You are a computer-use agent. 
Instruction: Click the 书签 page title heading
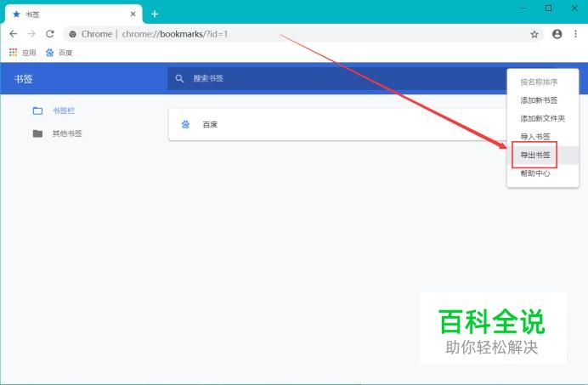(24, 79)
